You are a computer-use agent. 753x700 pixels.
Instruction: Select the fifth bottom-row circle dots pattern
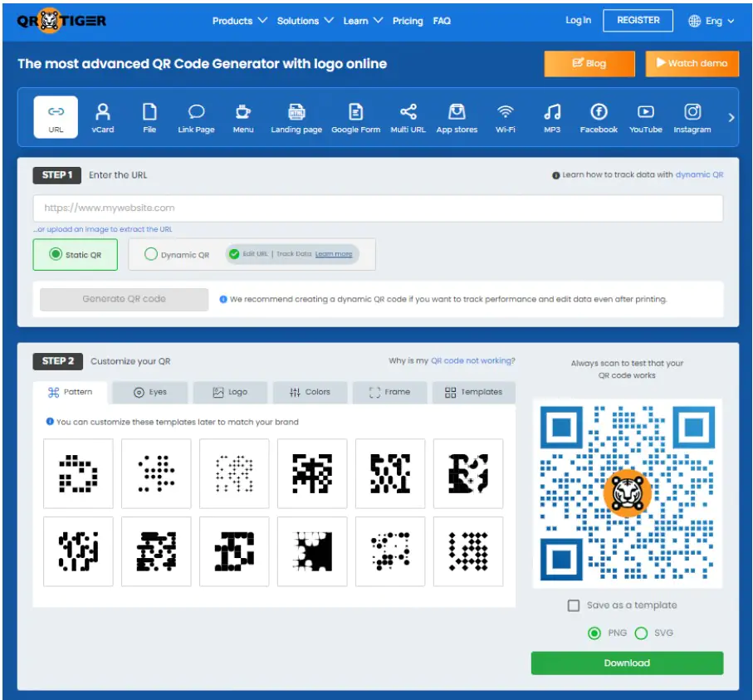click(390, 551)
